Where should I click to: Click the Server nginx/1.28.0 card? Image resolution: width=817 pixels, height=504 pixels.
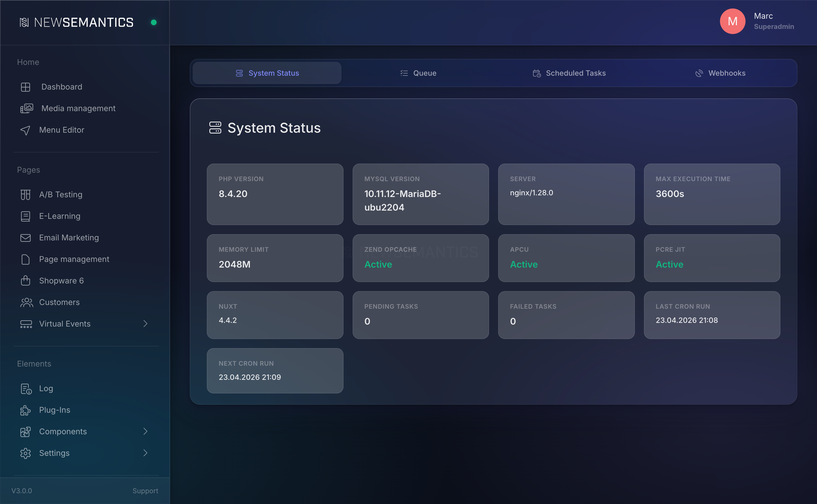point(566,194)
